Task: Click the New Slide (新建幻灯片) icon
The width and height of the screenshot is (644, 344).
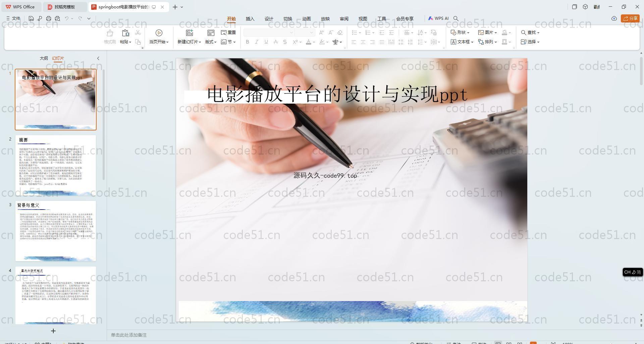Action: 190,33
